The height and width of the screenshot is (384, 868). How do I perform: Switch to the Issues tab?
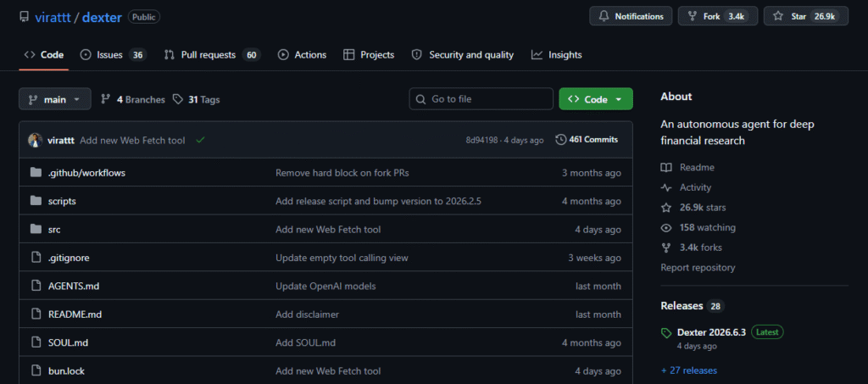click(113, 55)
